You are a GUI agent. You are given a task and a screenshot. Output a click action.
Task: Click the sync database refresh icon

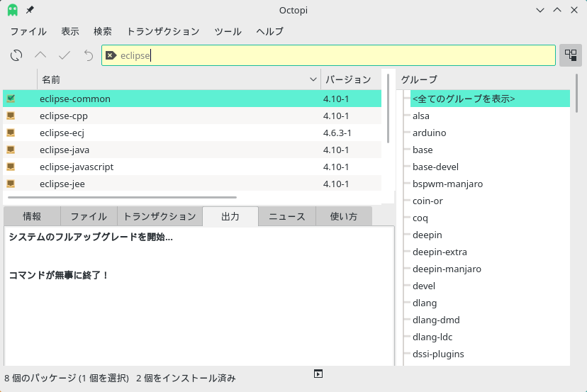tap(16, 55)
